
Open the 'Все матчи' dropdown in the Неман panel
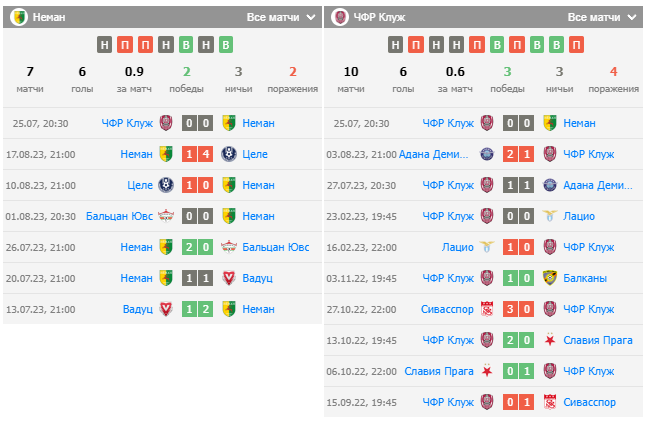pos(281,17)
